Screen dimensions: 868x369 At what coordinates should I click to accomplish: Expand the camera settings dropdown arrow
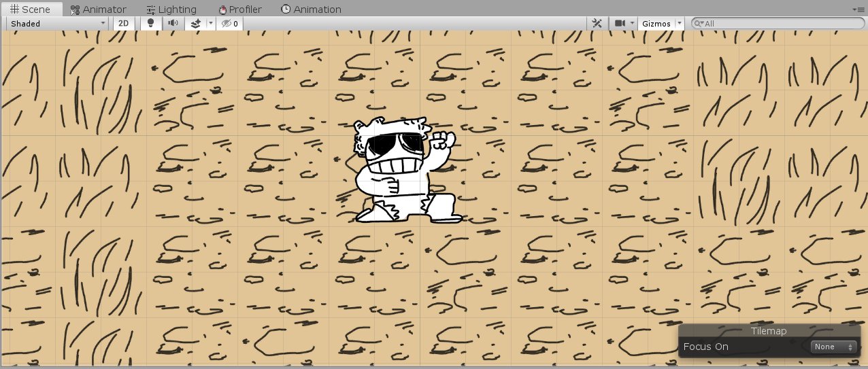[633, 23]
